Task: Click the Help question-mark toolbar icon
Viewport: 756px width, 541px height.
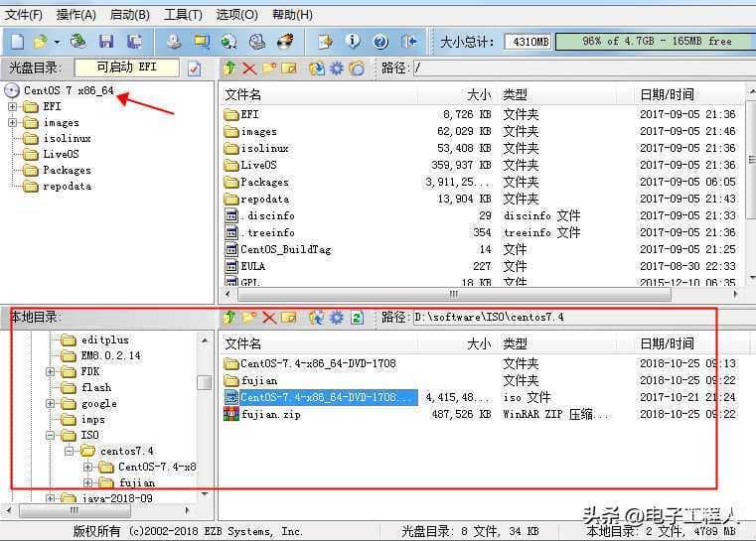Action: click(380, 42)
